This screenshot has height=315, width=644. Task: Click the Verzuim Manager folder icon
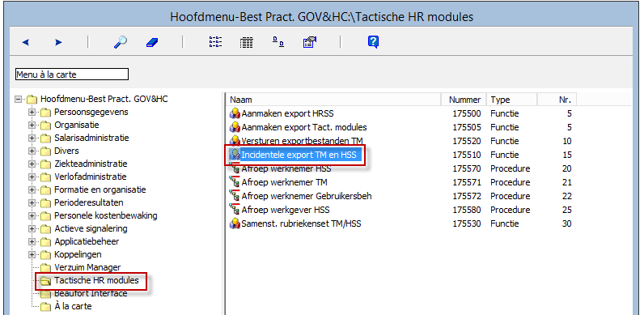tap(45, 268)
